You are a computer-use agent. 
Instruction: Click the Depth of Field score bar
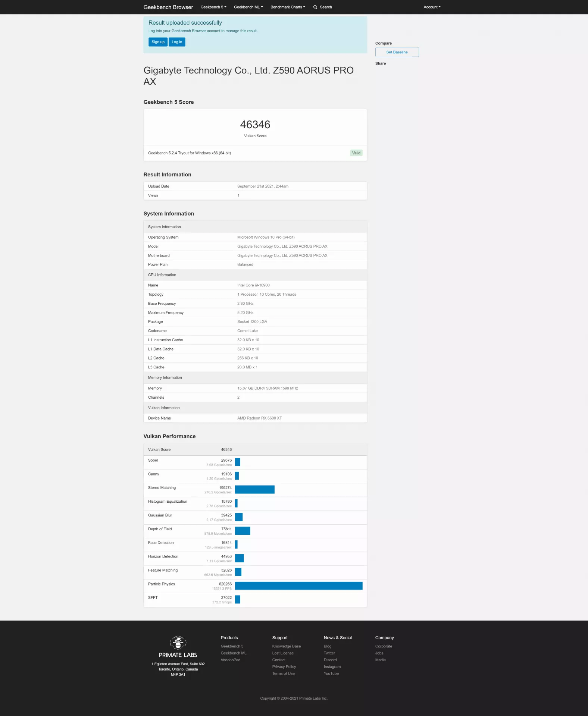click(243, 531)
